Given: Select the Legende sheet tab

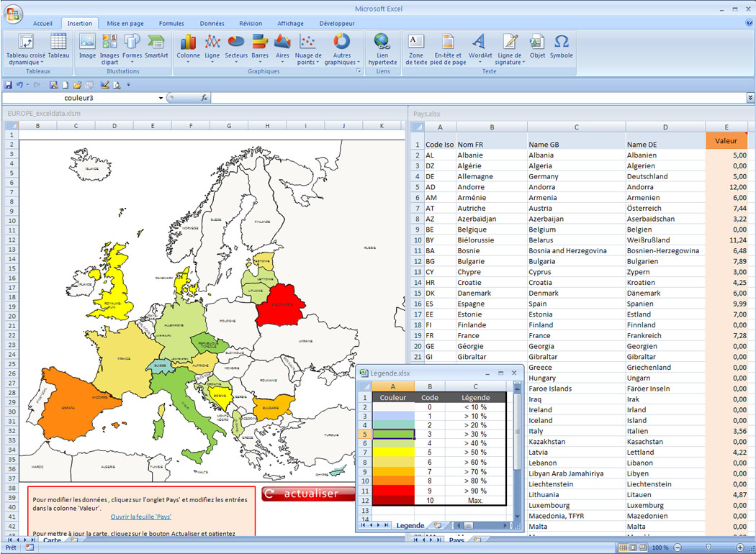Looking at the screenshot, I should (410, 525).
